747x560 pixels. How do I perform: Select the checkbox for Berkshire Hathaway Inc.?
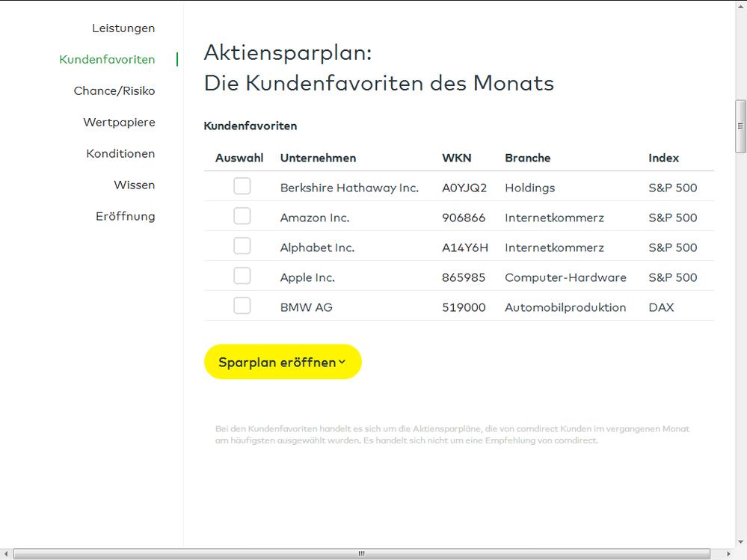(242, 186)
